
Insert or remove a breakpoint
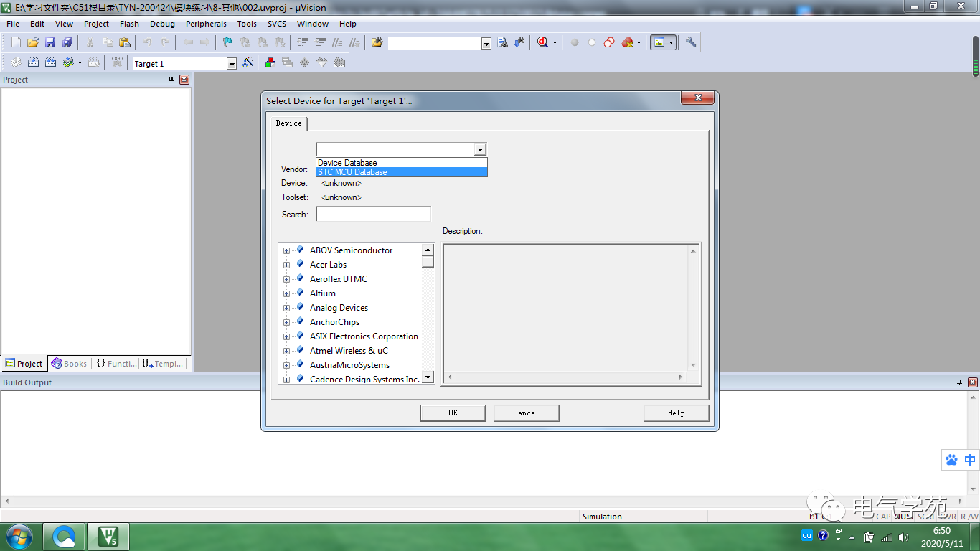(x=575, y=42)
